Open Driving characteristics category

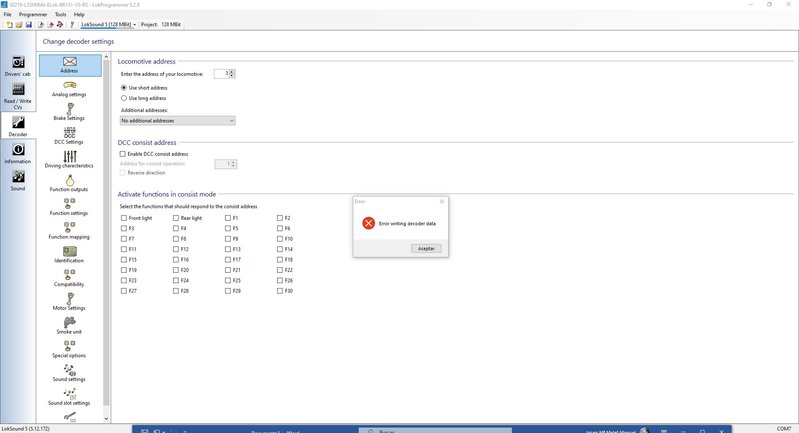tap(69, 159)
